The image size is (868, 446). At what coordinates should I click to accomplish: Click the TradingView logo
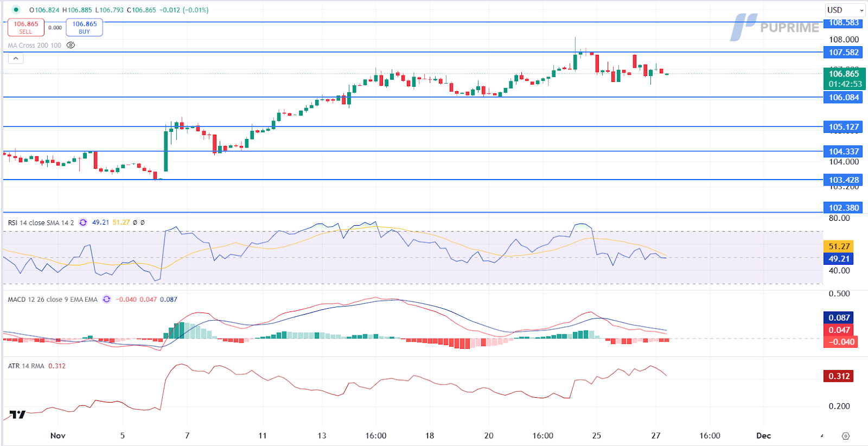(x=18, y=415)
